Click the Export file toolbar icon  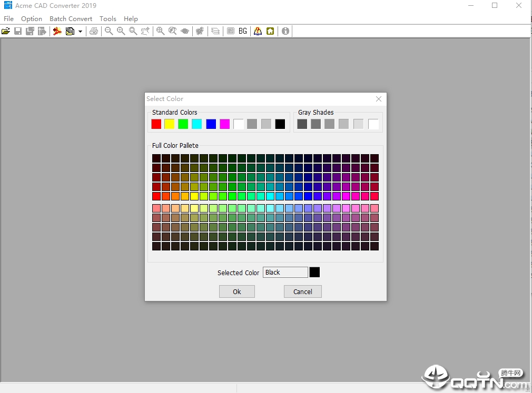[42, 31]
